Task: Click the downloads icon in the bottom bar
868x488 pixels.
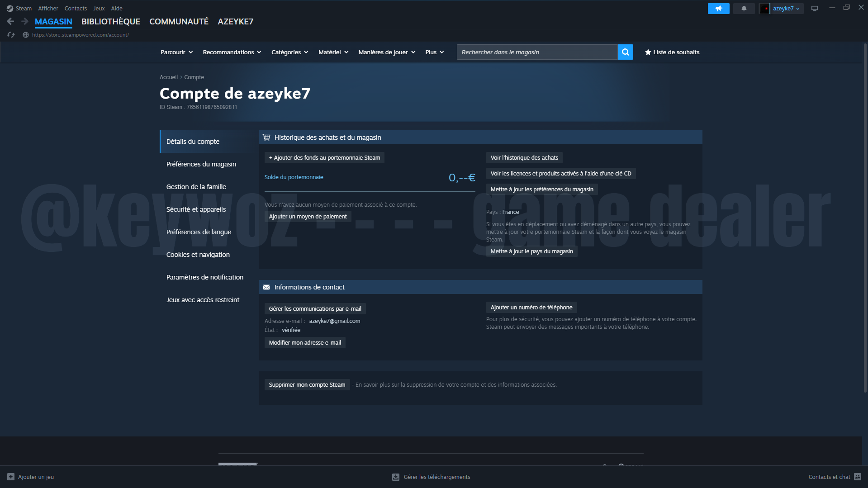Action: (396, 477)
